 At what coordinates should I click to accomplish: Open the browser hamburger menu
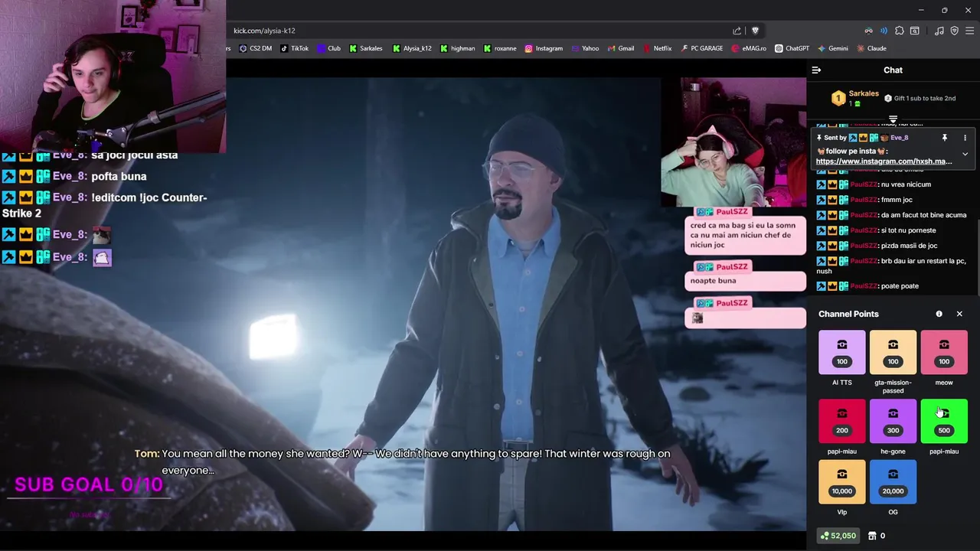pos(969,31)
